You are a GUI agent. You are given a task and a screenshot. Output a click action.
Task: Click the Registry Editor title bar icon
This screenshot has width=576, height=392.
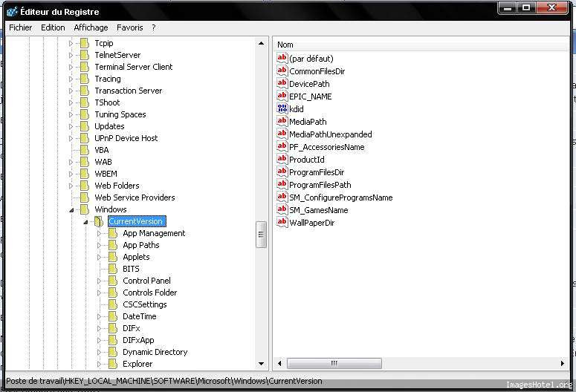point(12,12)
